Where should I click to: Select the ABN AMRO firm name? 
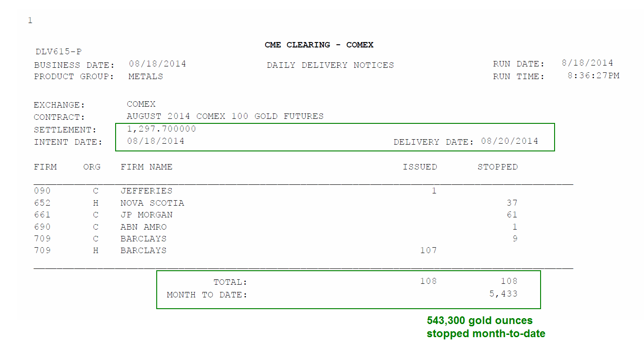click(x=144, y=227)
